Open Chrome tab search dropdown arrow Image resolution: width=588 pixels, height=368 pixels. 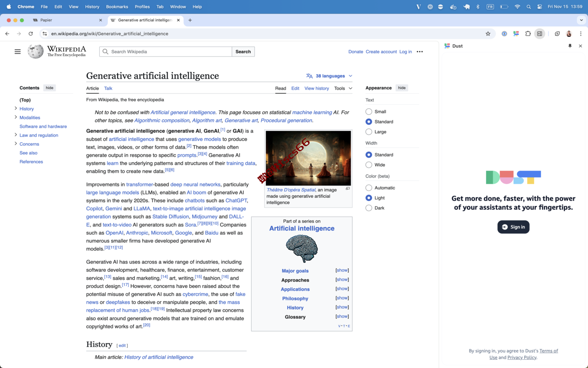pos(582,20)
